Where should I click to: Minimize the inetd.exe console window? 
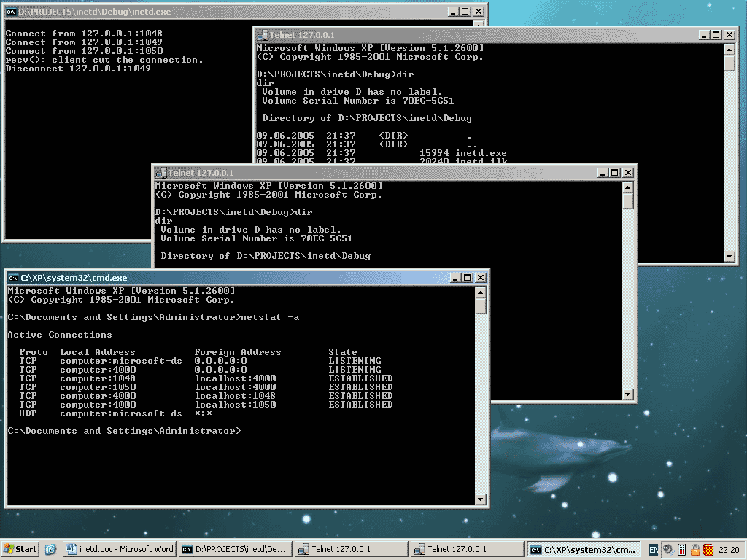(453, 12)
